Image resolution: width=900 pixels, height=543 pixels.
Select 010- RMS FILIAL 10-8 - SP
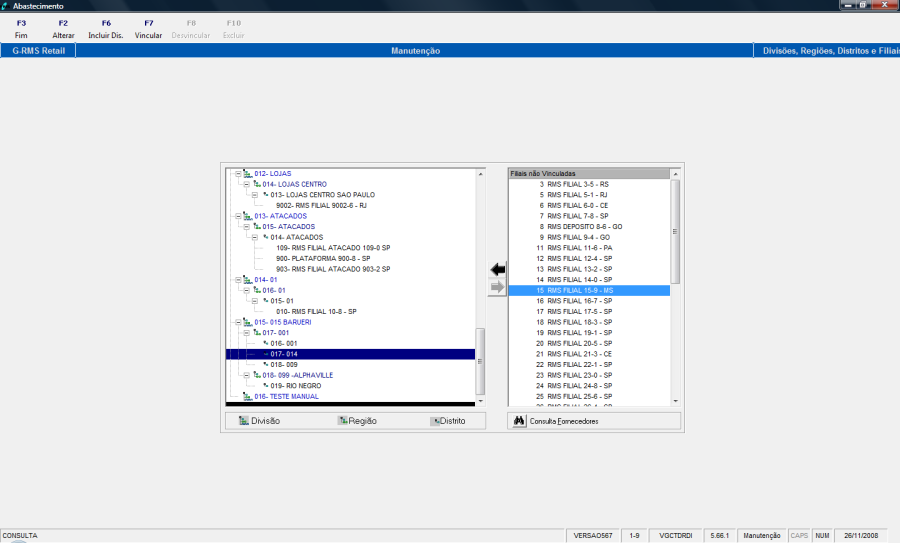(x=316, y=312)
